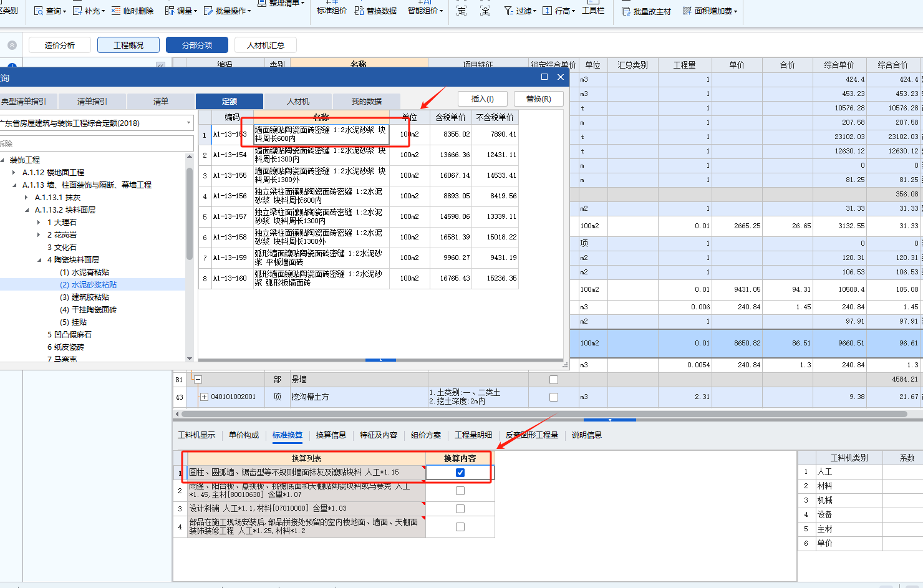Click the 行高 toolbar icon
Image resolution: width=923 pixels, height=588 pixels.
(x=547, y=11)
